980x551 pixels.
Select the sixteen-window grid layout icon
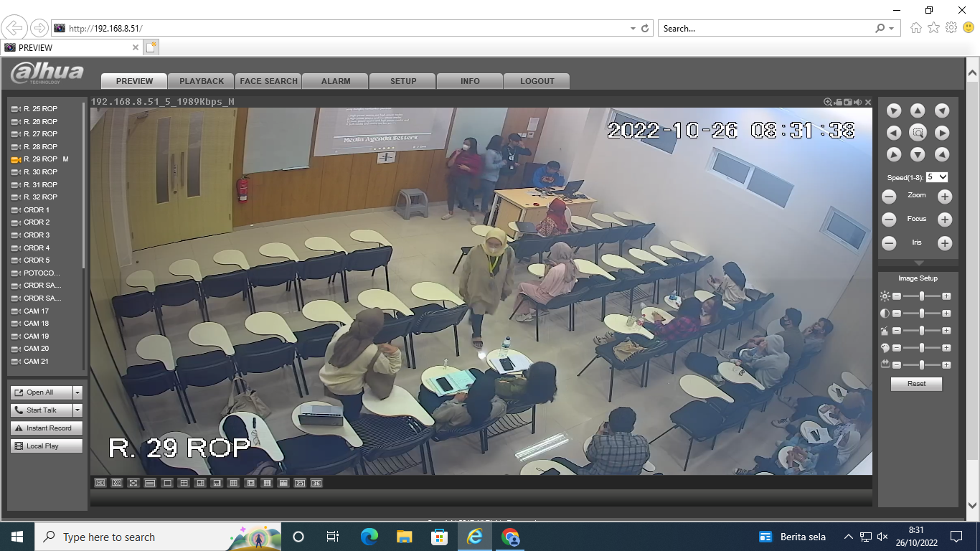click(267, 483)
